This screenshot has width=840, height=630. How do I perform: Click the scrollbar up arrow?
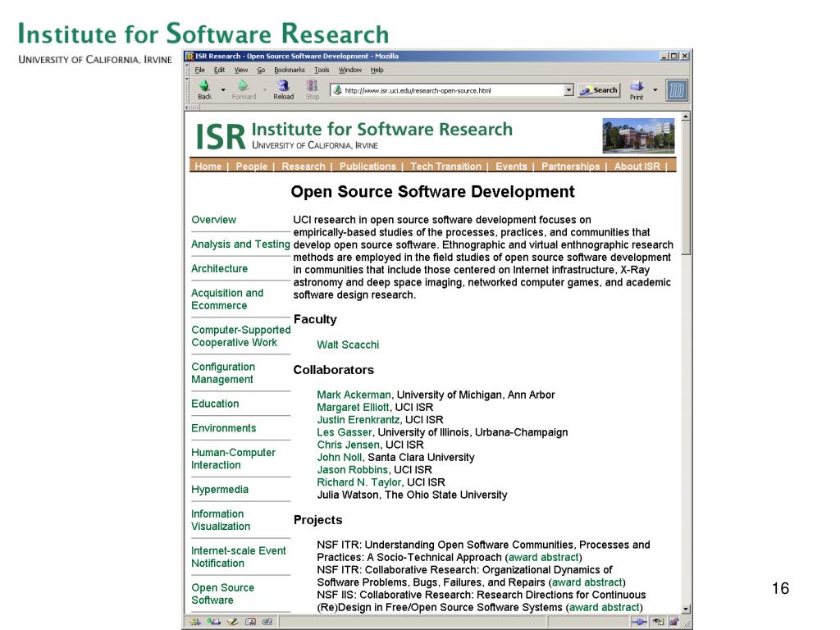[686, 116]
